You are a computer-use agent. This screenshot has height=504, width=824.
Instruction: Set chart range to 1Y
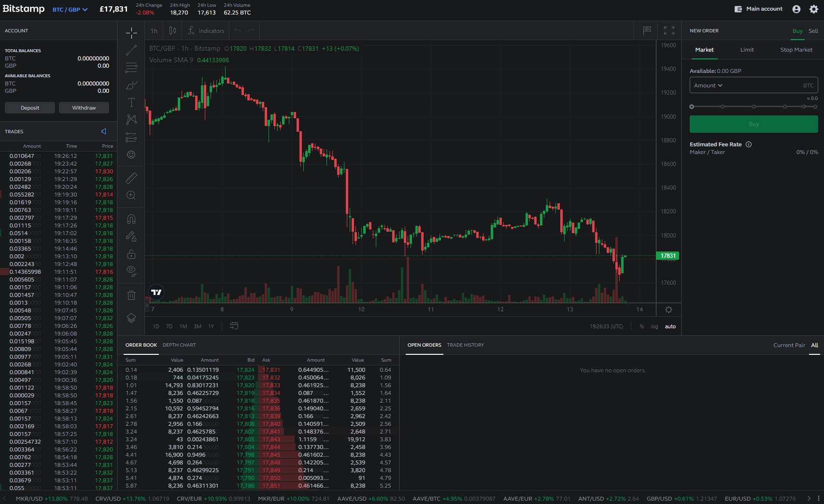pos(211,326)
